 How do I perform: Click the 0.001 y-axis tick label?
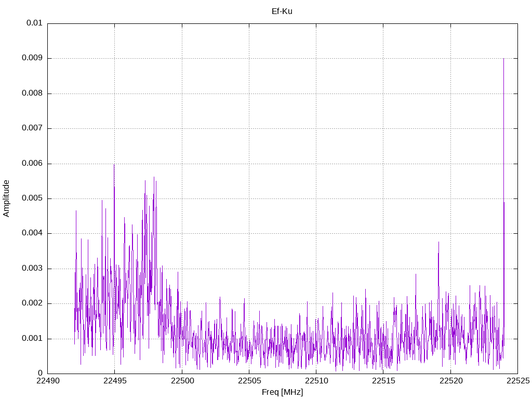(x=32, y=339)
